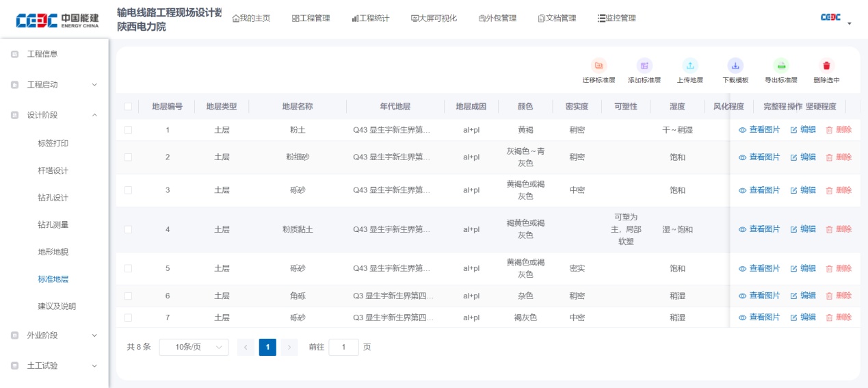Check the checkbox for layer 3 砾砂

point(128,190)
